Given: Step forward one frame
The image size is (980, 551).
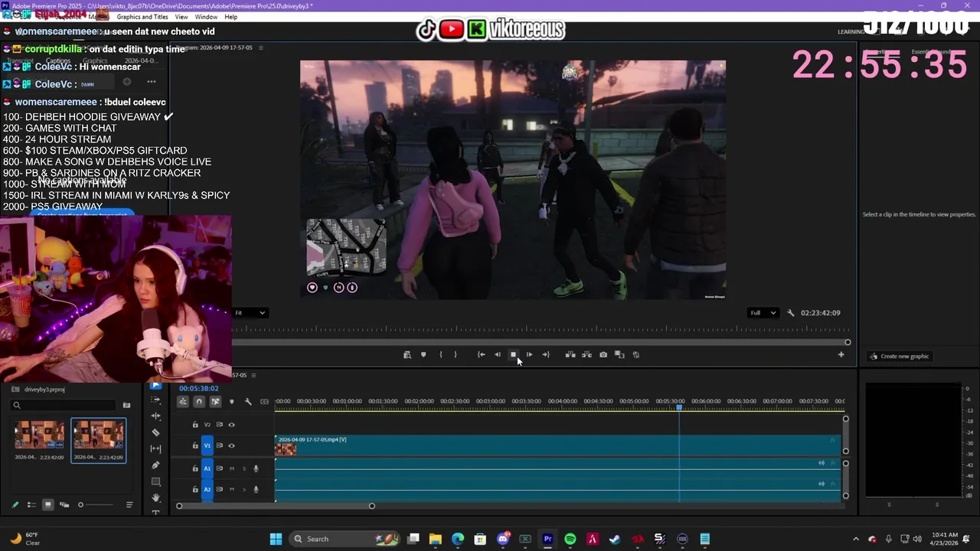Looking at the screenshot, I should click(529, 354).
